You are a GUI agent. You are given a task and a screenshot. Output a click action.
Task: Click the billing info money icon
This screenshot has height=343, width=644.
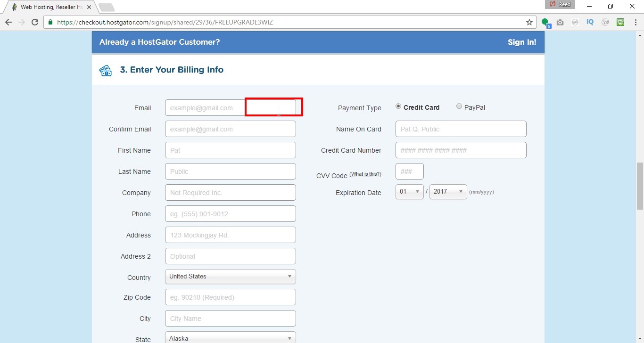[106, 70]
